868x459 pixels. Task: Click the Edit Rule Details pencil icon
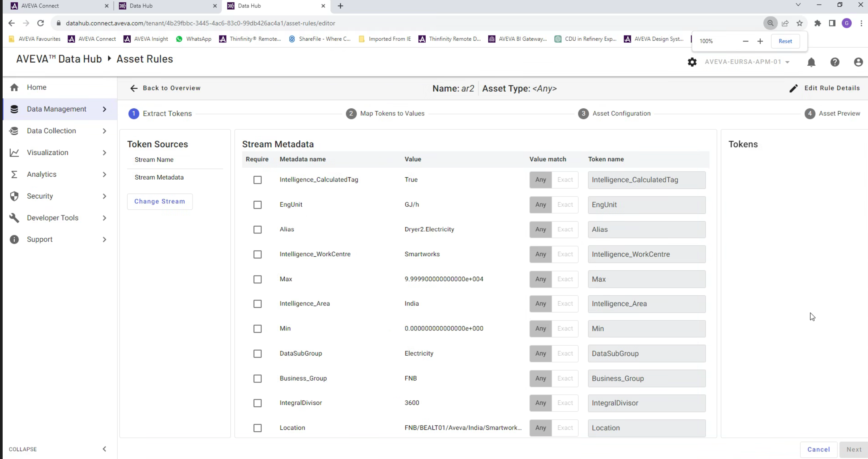coord(794,88)
